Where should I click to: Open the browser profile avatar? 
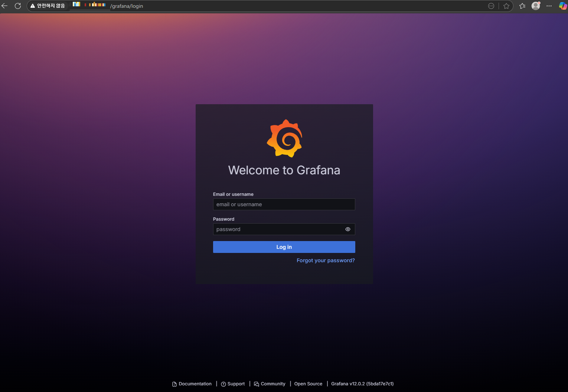[x=536, y=6]
